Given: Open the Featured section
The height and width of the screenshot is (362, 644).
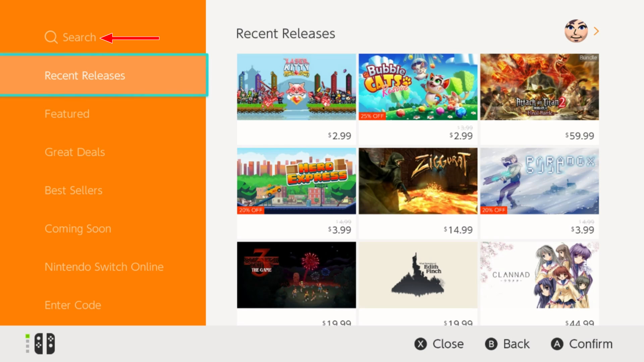Looking at the screenshot, I should [67, 114].
